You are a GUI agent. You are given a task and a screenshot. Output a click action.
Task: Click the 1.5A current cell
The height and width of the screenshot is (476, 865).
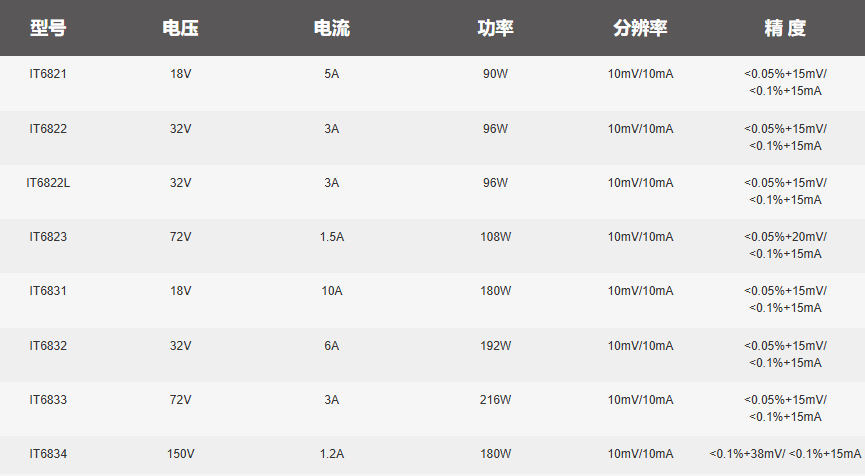pyautogui.click(x=332, y=237)
